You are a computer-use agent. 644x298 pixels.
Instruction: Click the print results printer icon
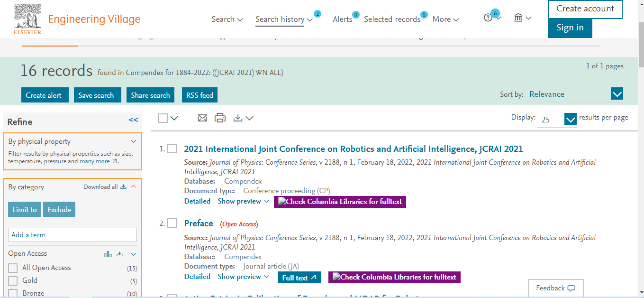click(220, 118)
